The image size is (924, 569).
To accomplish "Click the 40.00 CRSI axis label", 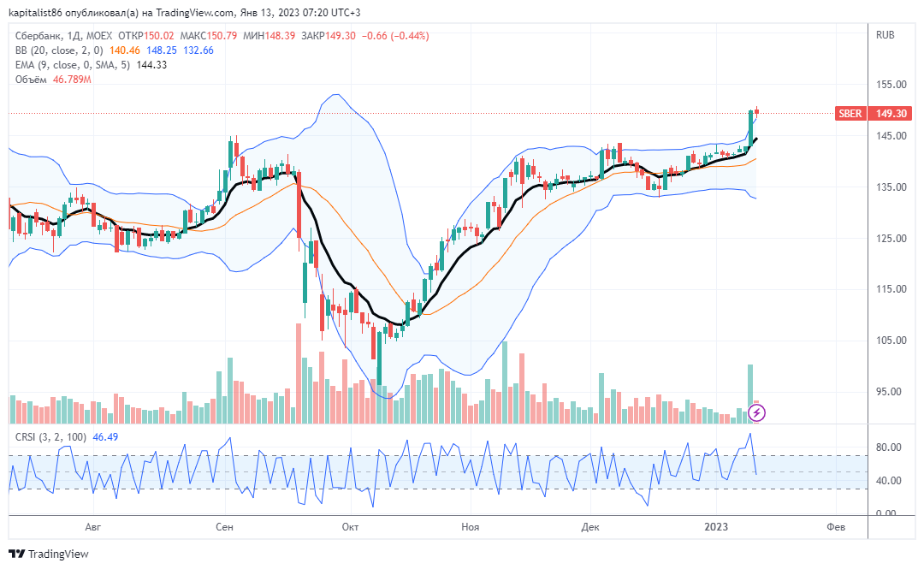I will pyautogui.click(x=889, y=481).
